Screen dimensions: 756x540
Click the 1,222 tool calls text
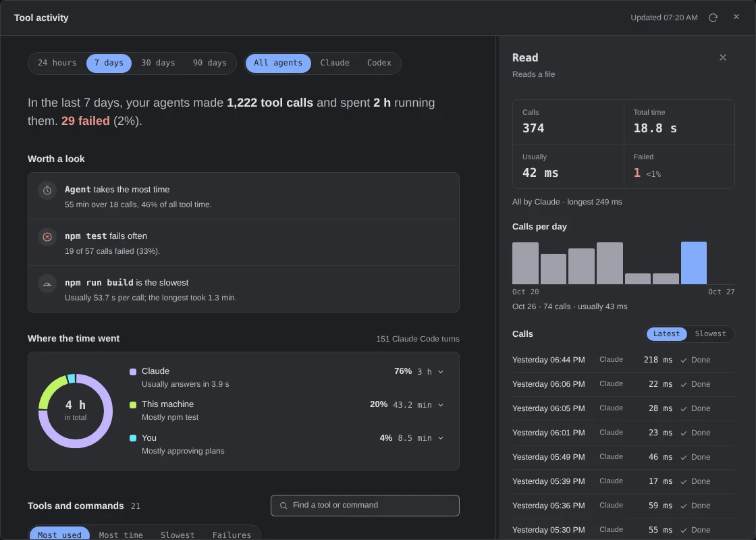(x=270, y=103)
